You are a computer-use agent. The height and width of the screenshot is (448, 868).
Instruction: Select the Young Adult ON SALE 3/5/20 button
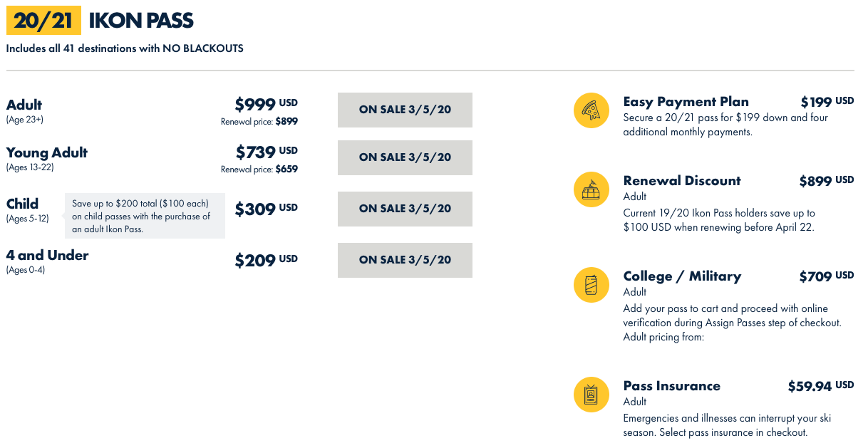click(x=405, y=157)
